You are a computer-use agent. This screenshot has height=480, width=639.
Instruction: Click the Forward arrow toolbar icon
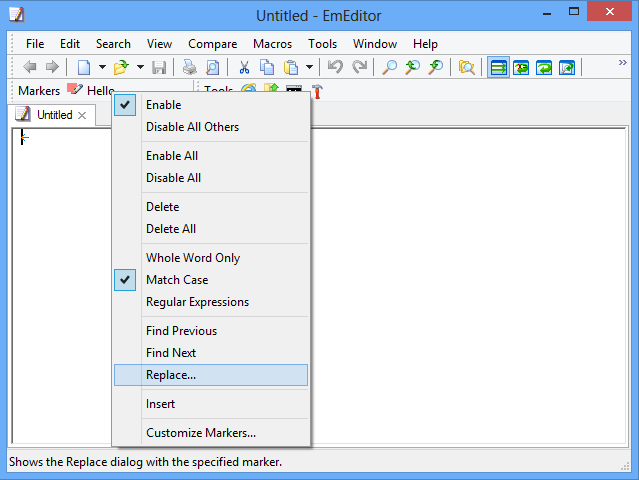52,67
